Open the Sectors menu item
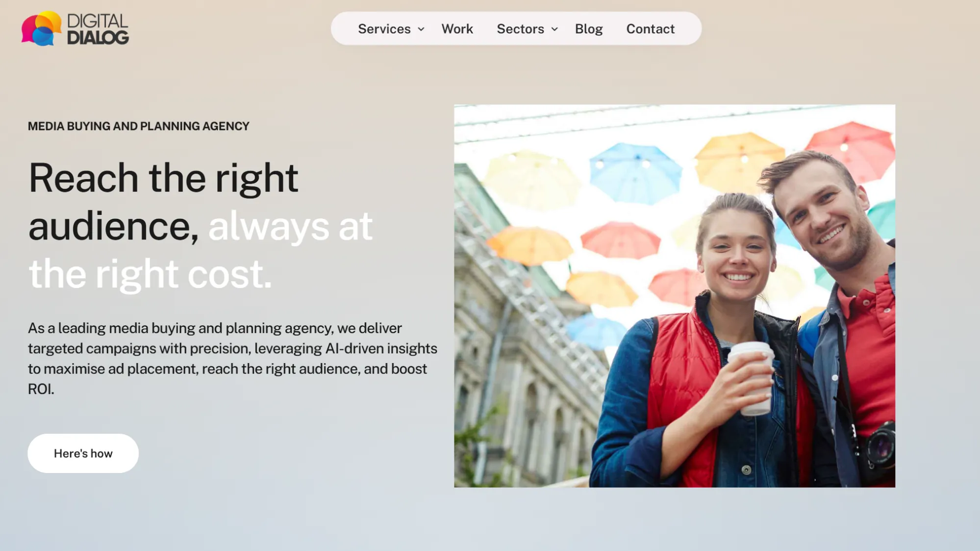 coord(520,29)
